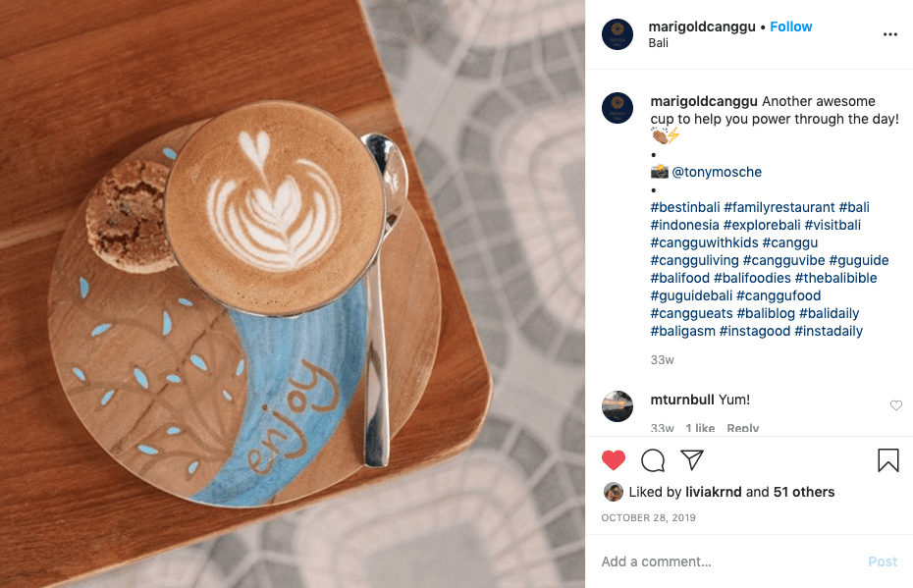
Task: Like mturnbull's comment heart
Action: coord(896,405)
